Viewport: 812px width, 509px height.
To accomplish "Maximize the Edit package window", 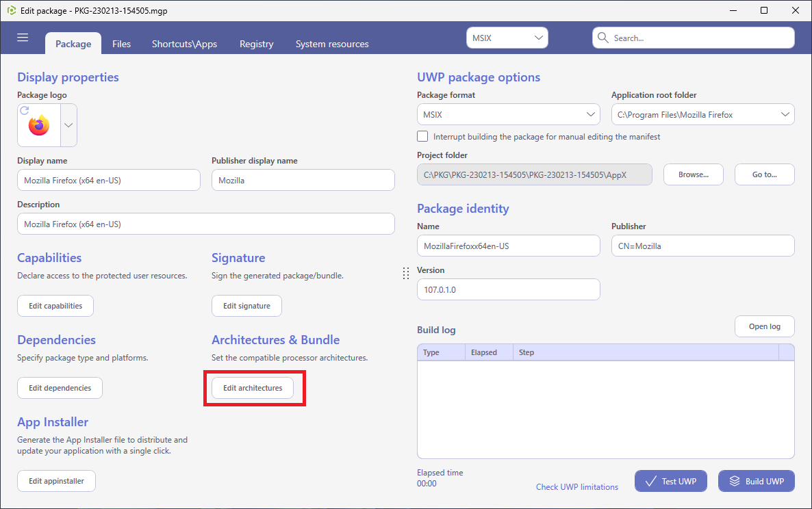I will coord(764,10).
